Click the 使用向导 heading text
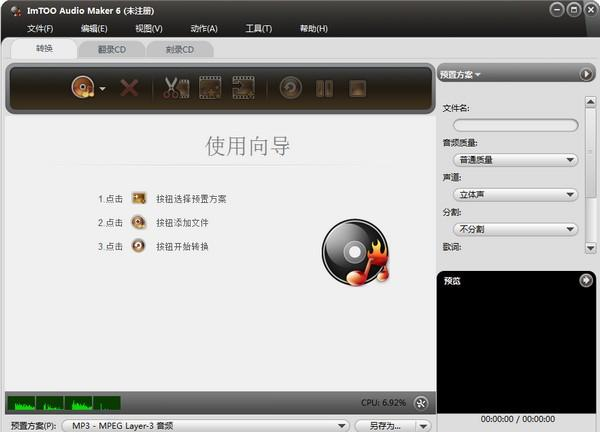Screen dimensions: 600x432 pyautogui.click(x=248, y=146)
